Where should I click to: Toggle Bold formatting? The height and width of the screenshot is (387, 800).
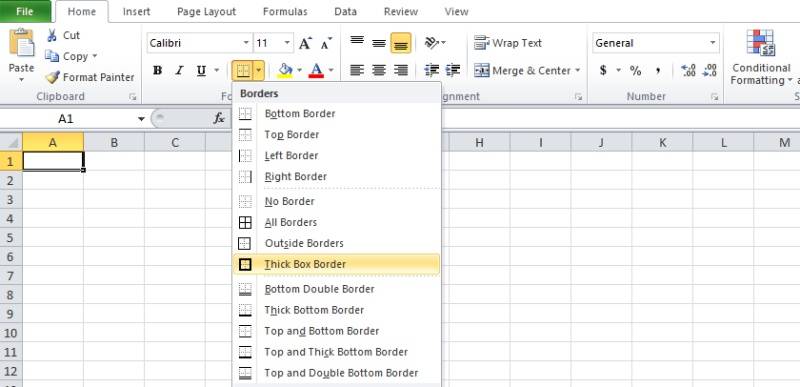pyautogui.click(x=158, y=70)
